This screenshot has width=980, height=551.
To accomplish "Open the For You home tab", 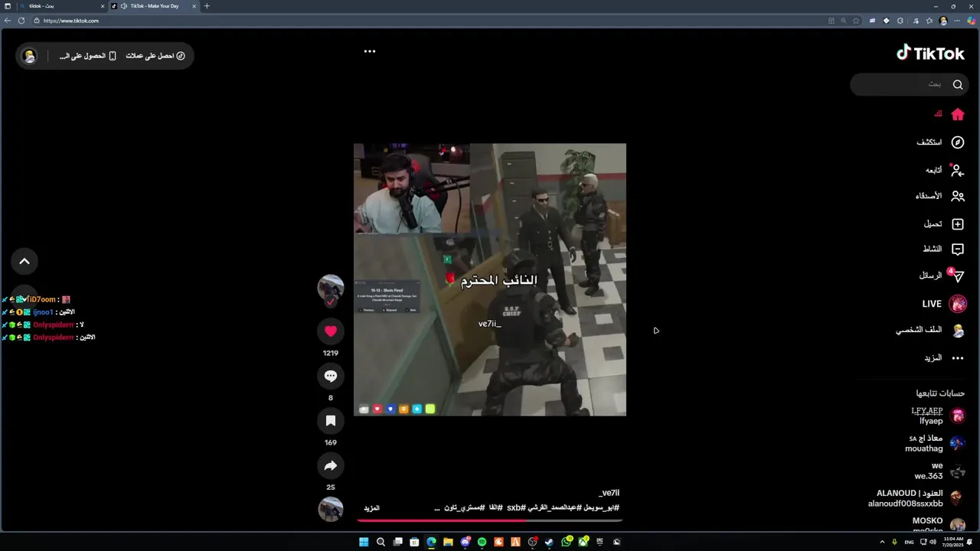I will 948,115.
